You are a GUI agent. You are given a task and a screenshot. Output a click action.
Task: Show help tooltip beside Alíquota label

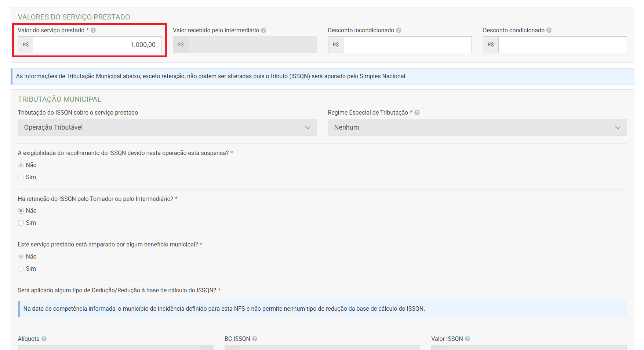point(44,339)
